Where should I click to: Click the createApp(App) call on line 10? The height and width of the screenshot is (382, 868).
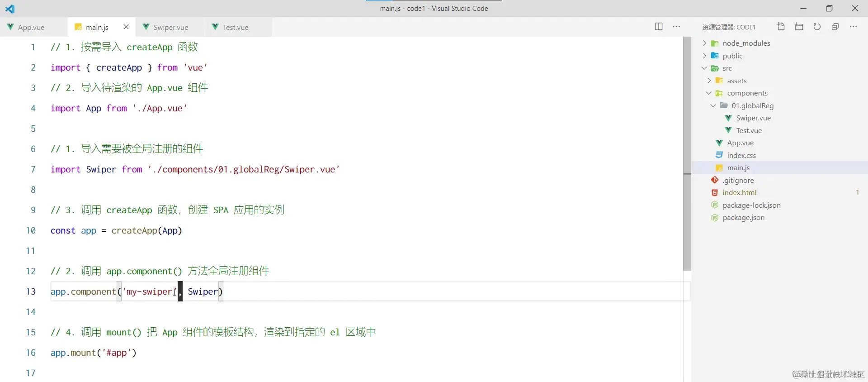146,230
